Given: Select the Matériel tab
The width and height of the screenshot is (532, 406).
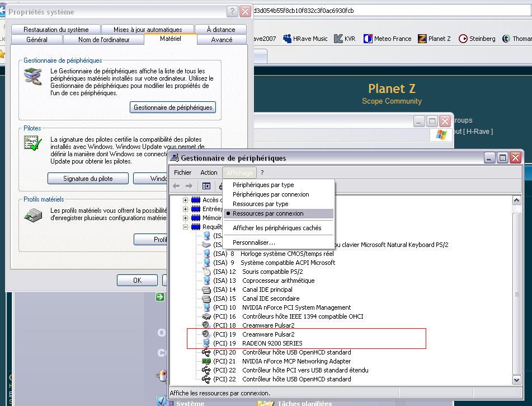Looking at the screenshot, I should click(170, 39).
